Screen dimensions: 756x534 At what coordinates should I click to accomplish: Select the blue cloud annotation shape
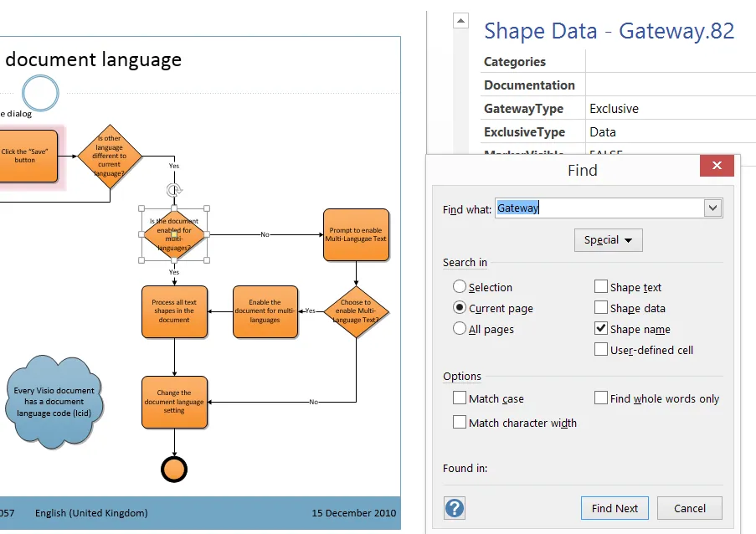[x=54, y=402]
